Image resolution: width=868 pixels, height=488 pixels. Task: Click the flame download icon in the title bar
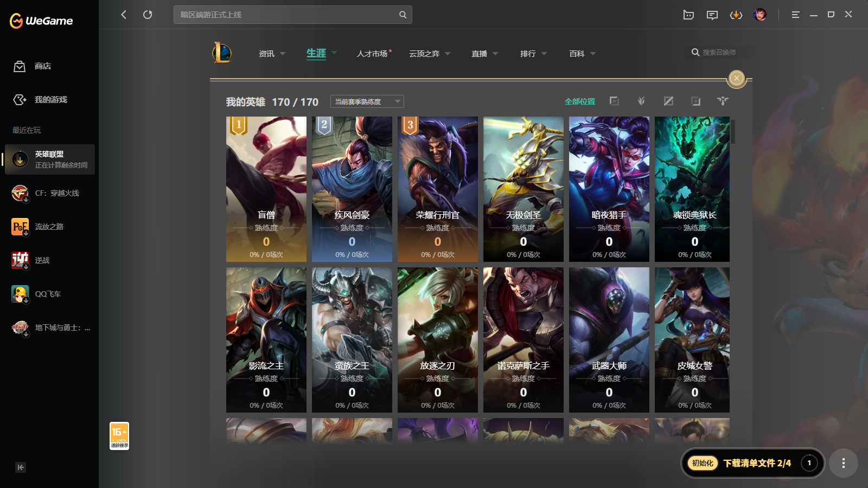tap(736, 15)
